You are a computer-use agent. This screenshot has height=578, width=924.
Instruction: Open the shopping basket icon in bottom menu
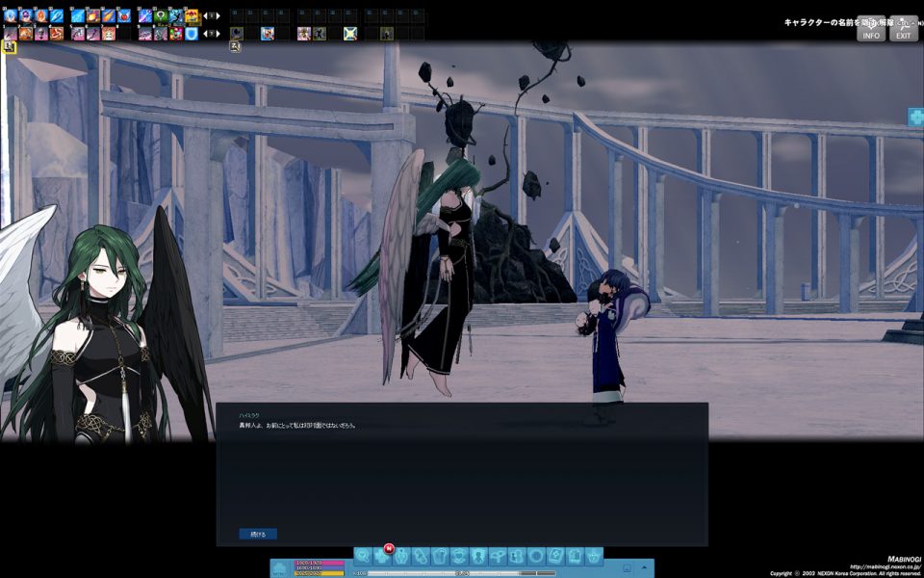coord(594,556)
